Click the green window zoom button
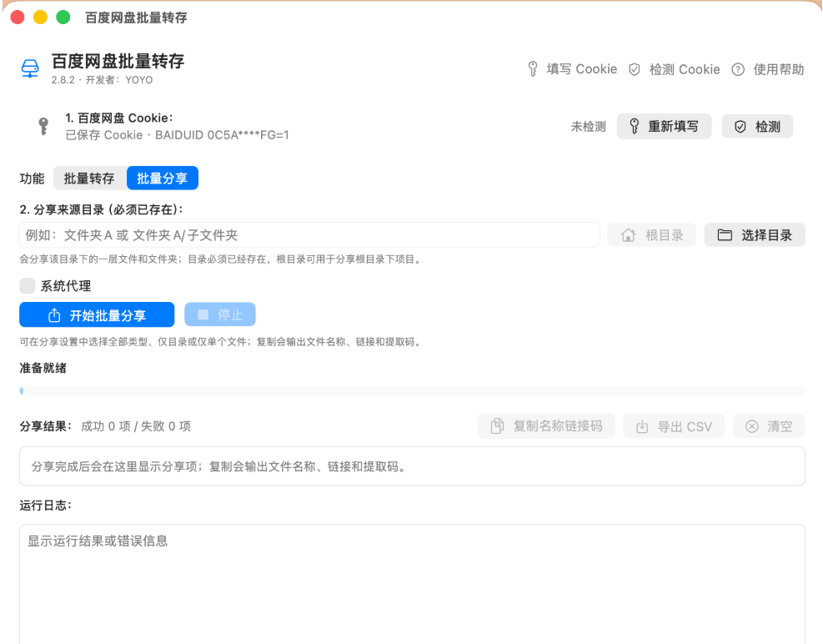823x644 pixels. 63,18
